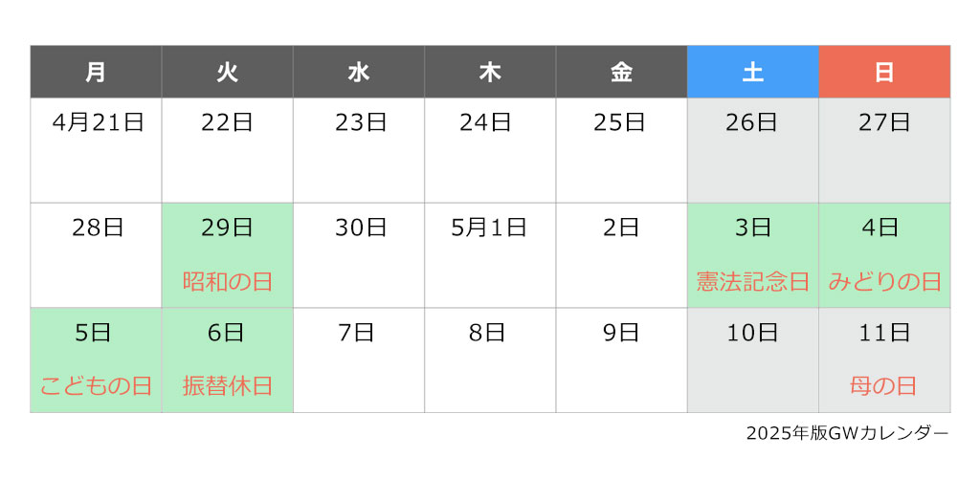Click the みどりの日 holiday label
Image resolution: width=980 pixels, height=479 pixels.
pos(884,282)
